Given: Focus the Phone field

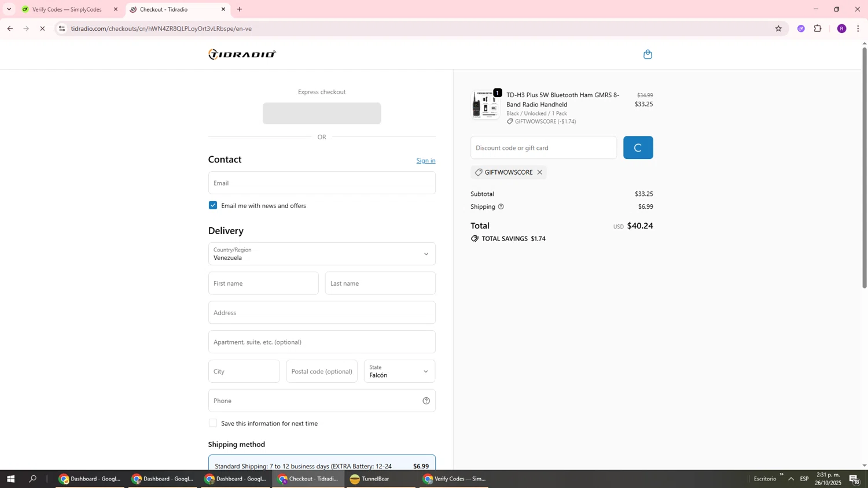Looking at the screenshot, I should coord(322,401).
